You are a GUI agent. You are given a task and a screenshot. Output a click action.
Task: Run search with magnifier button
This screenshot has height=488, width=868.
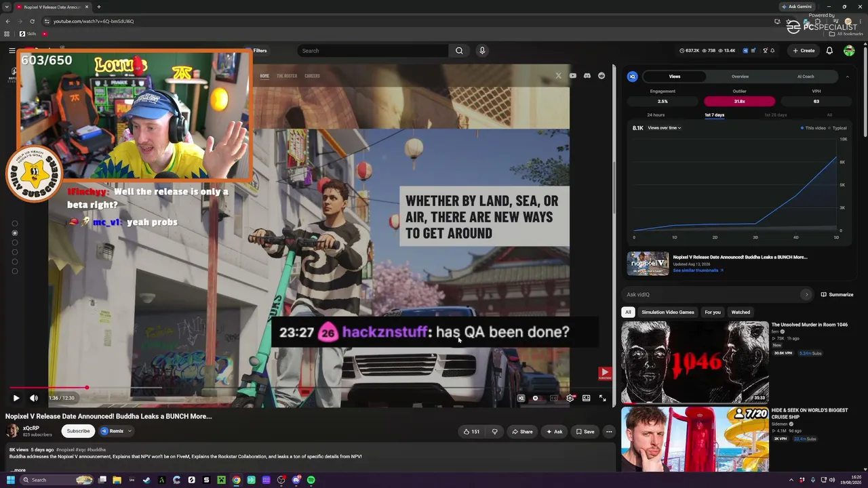(x=459, y=51)
